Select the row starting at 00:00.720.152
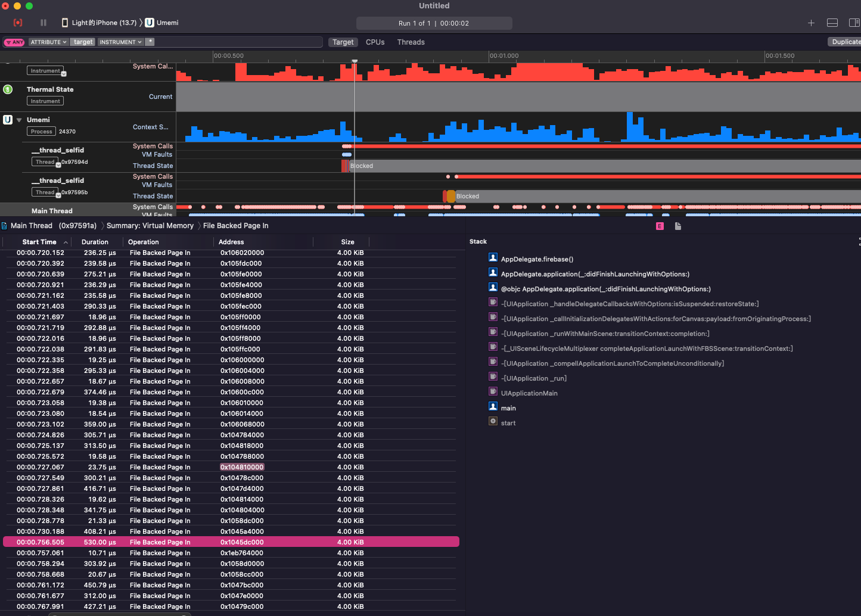The image size is (861, 616). click(x=231, y=253)
